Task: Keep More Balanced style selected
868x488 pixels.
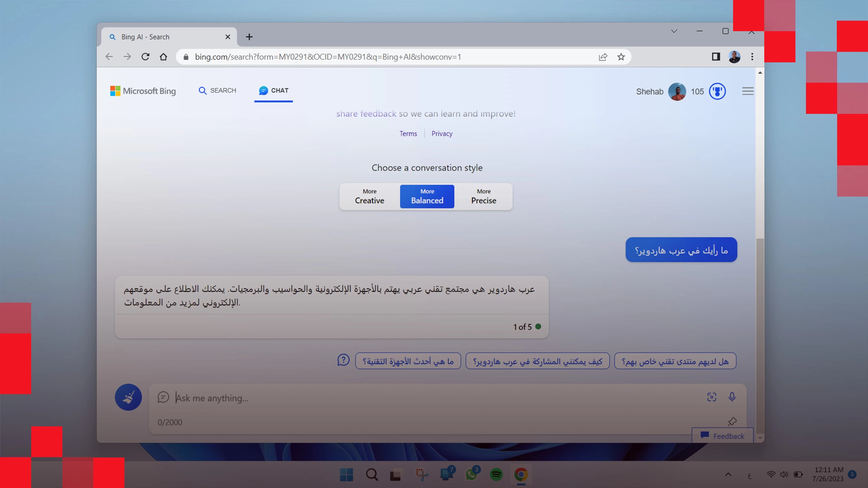Action: [427, 197]
